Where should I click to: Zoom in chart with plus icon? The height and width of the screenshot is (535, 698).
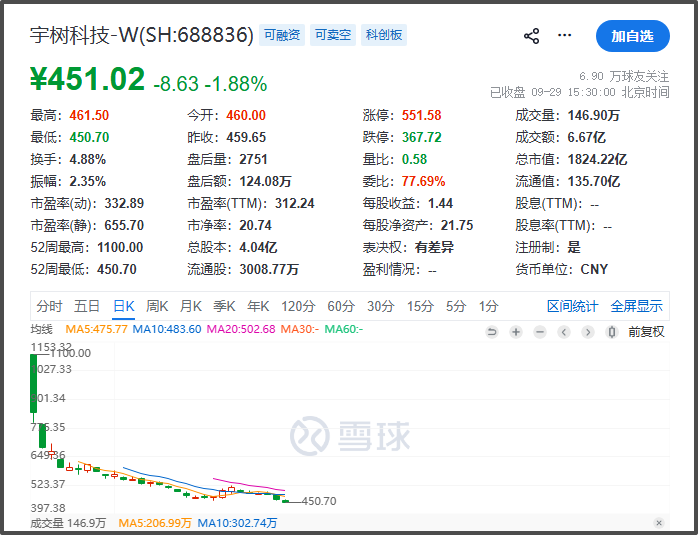[x=515, y=332]
